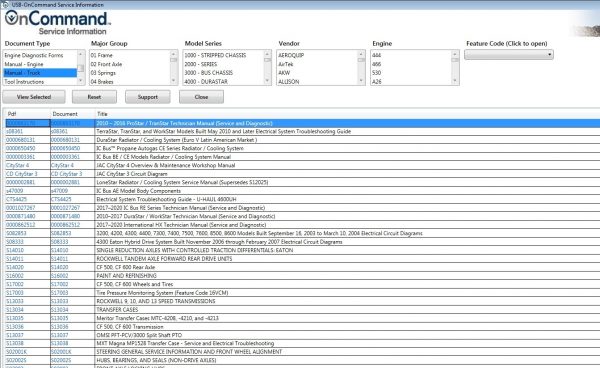Open Document link S17003

point(60,293)
